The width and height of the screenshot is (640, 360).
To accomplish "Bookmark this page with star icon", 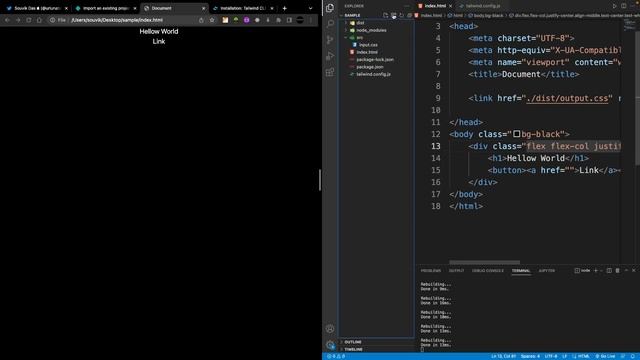I will coord(212,20).
